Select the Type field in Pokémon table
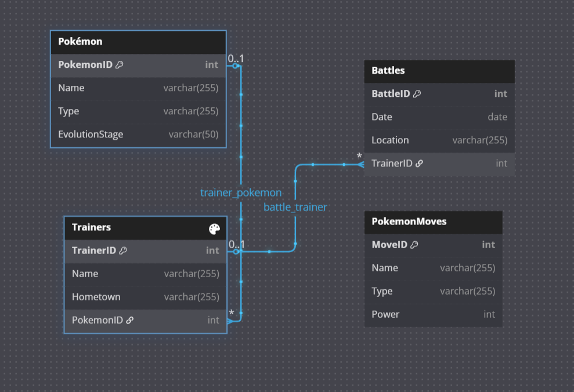574x392 pixels. [138, 111]
